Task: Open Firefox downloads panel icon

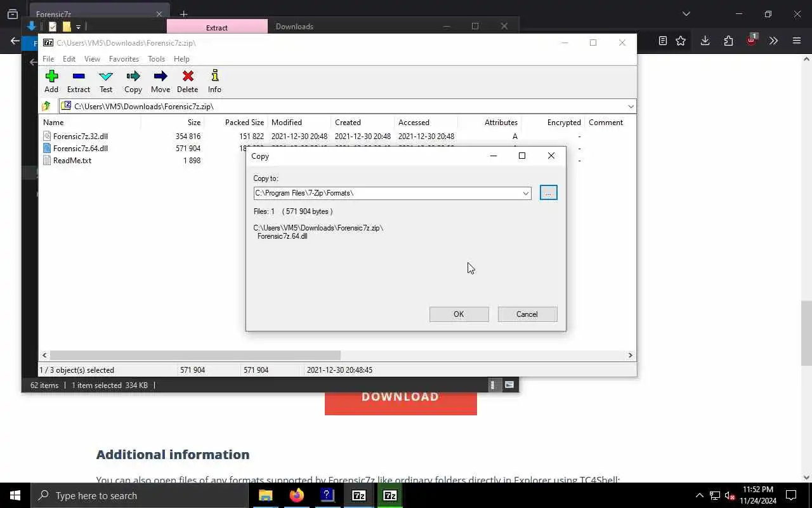Action: 705,41
